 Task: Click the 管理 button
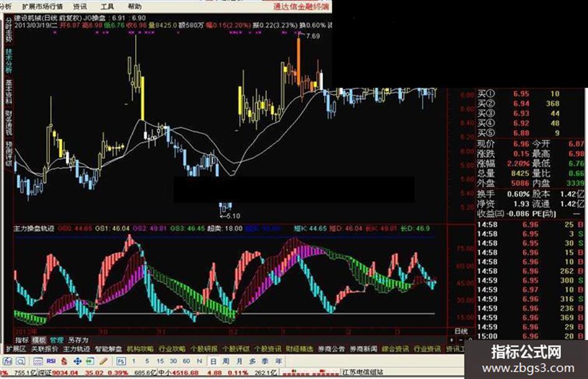57,340
